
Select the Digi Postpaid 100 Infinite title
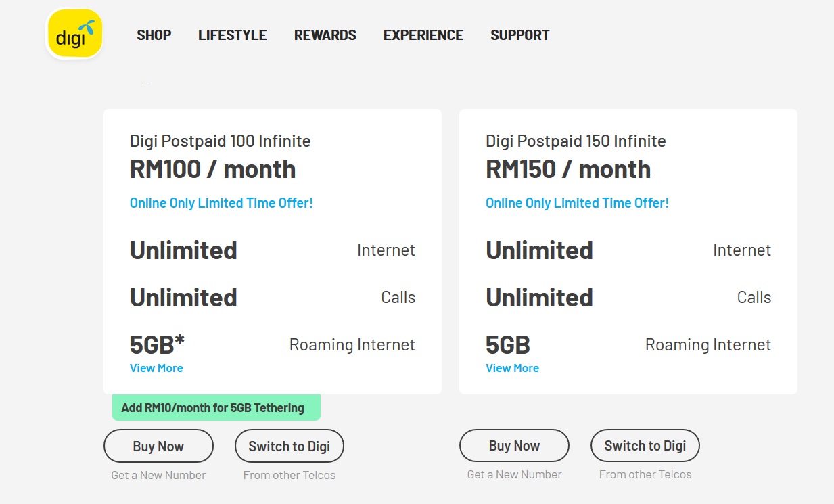(220, 141)
